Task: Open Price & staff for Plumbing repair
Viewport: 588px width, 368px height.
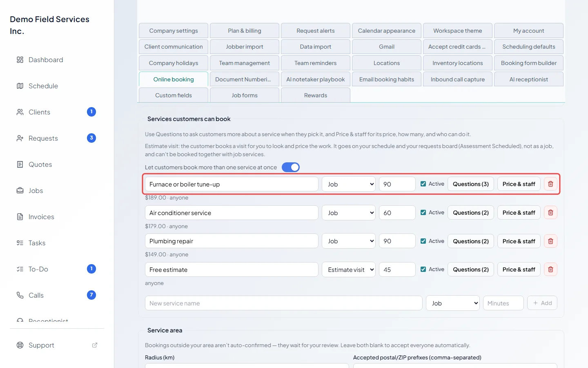Action: (519, 241)
